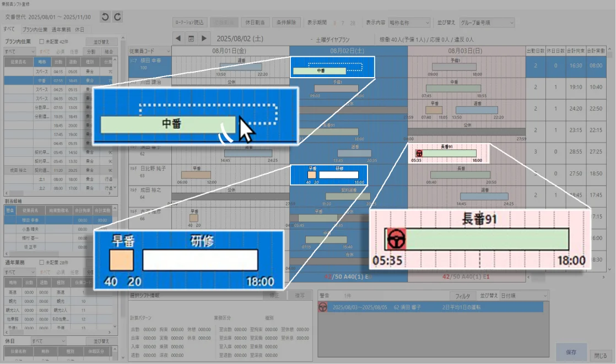The image size is (616, 364).
Task: Open the グループ番号順 sort dropdown
Action: click(487, 23)
